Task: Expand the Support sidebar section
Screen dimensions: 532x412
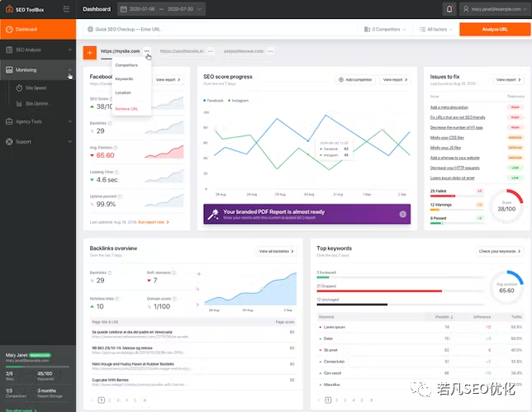Action: point(38,142)
